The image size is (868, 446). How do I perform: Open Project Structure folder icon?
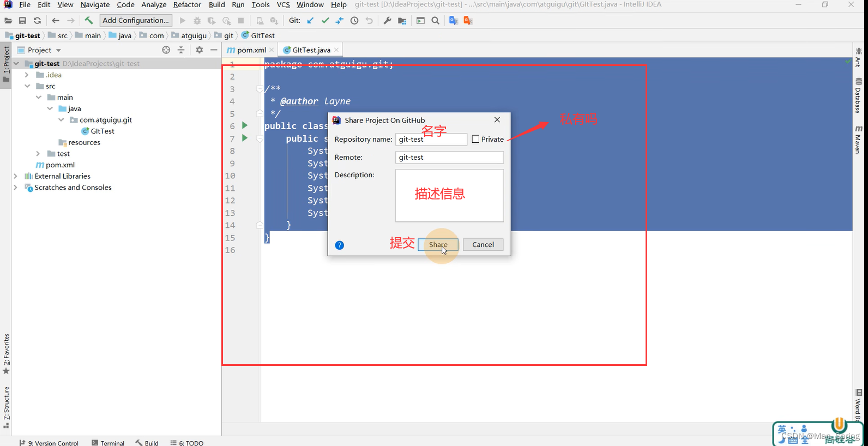click(x=402, y=21)
